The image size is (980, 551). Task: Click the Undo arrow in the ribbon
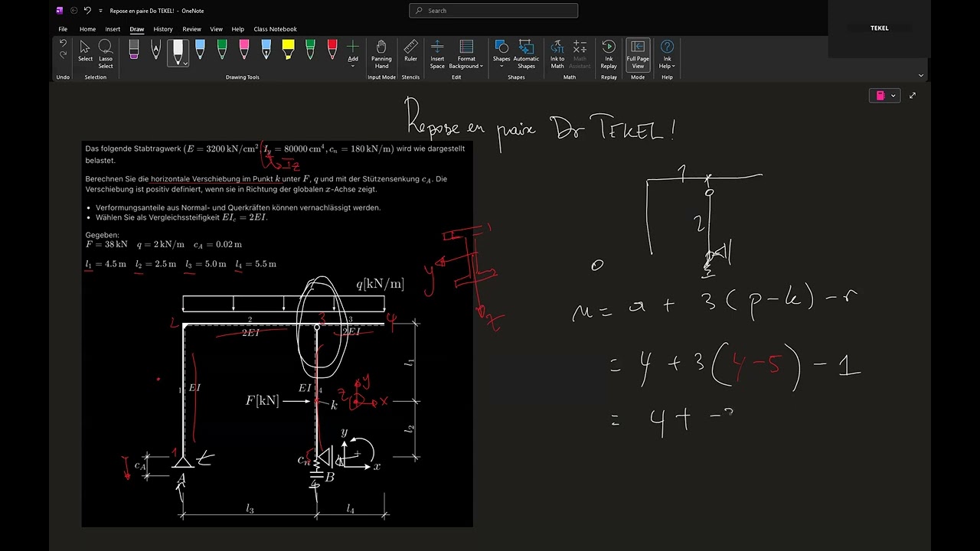pos(63,43)
